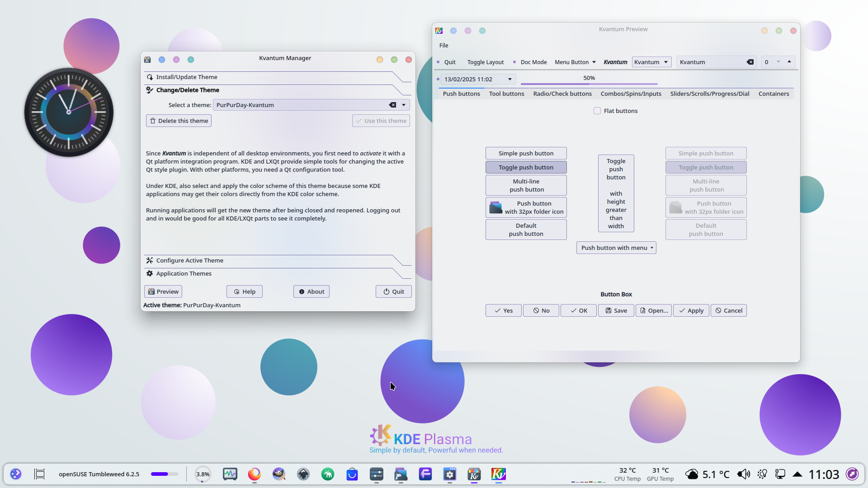
Task: Click the purple compass icon at the taskbar's right end
Action: [852, 474]
